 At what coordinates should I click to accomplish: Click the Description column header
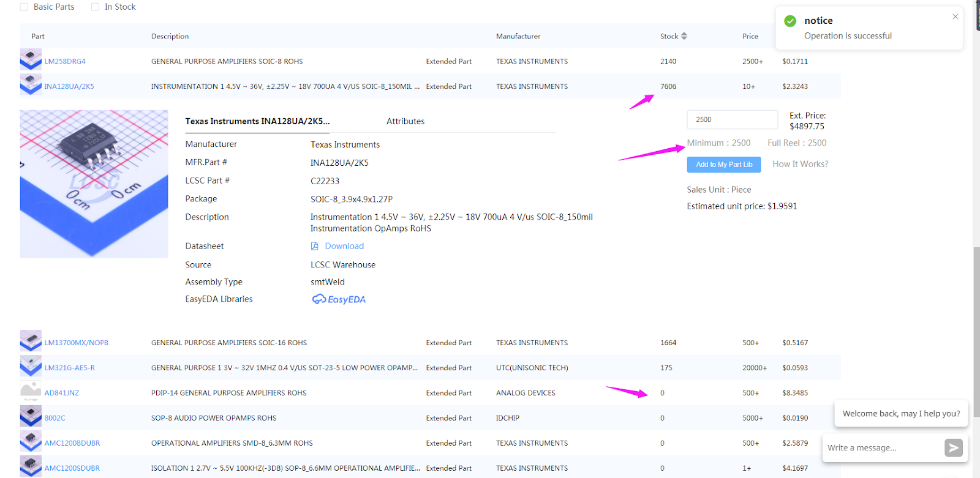click(x=170, y=36)
